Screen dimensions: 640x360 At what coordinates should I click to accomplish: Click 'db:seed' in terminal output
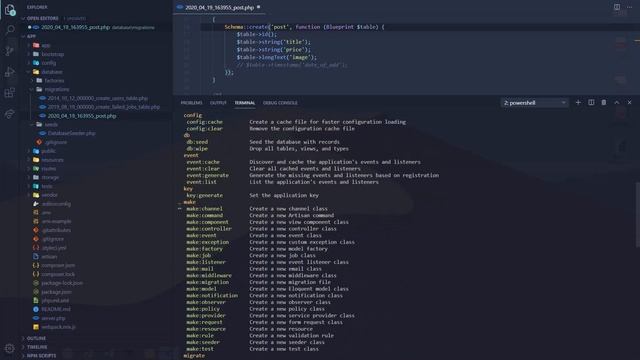197,142
